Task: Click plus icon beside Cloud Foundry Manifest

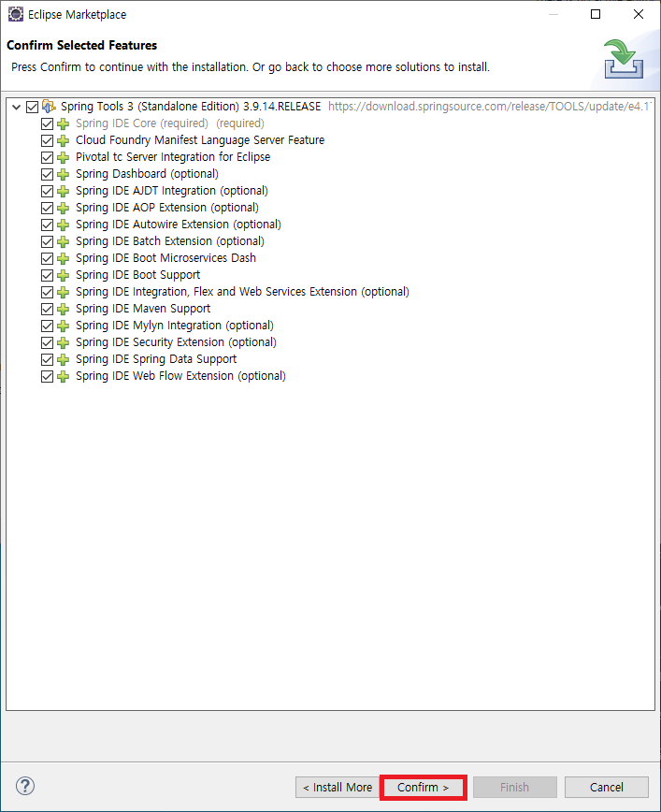Action: click(x=64, y=141)
